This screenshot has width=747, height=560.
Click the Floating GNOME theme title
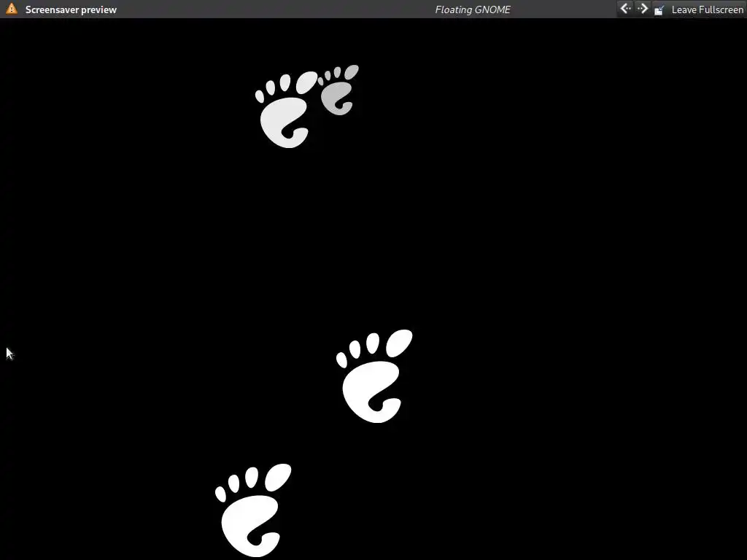(472, 9)
